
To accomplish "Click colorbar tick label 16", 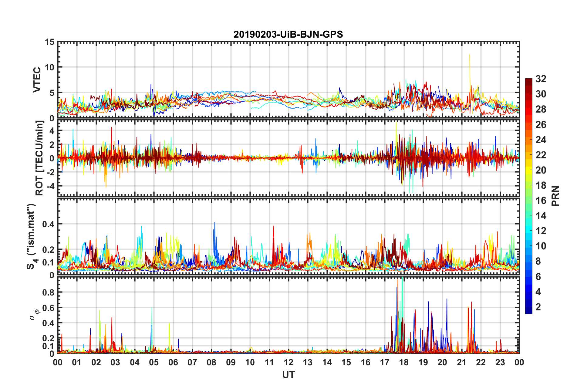I will 541,201.
